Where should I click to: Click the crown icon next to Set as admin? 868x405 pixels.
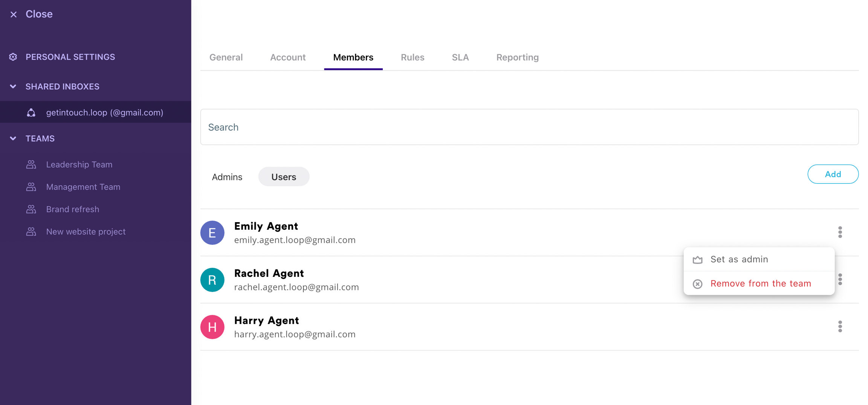[697, 259]
